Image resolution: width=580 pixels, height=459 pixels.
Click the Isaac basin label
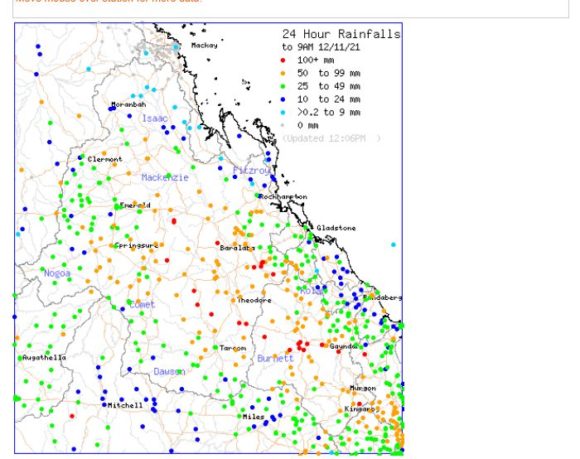point(155,118)
